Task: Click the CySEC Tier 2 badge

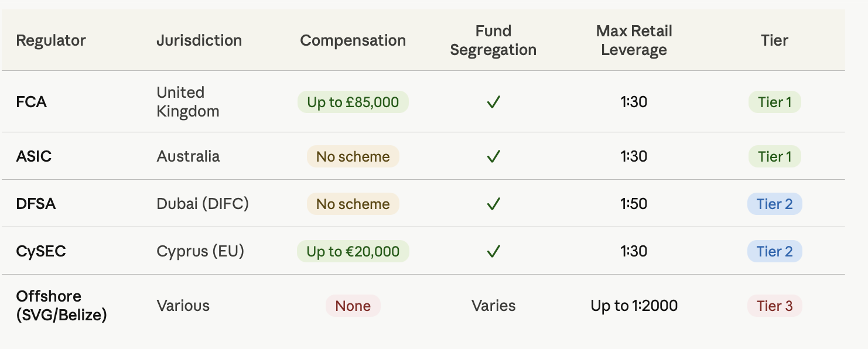Action: tap(774, 251)
